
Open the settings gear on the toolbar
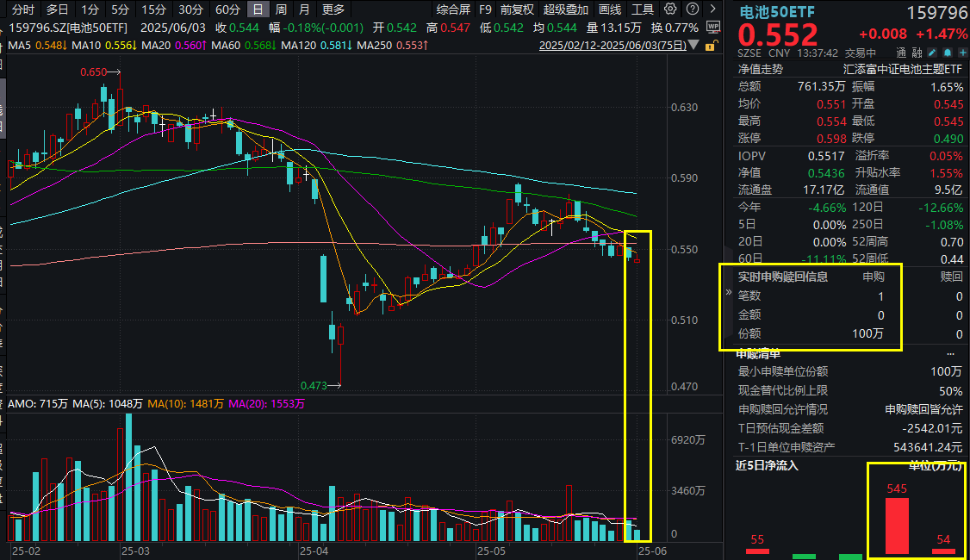669,9
